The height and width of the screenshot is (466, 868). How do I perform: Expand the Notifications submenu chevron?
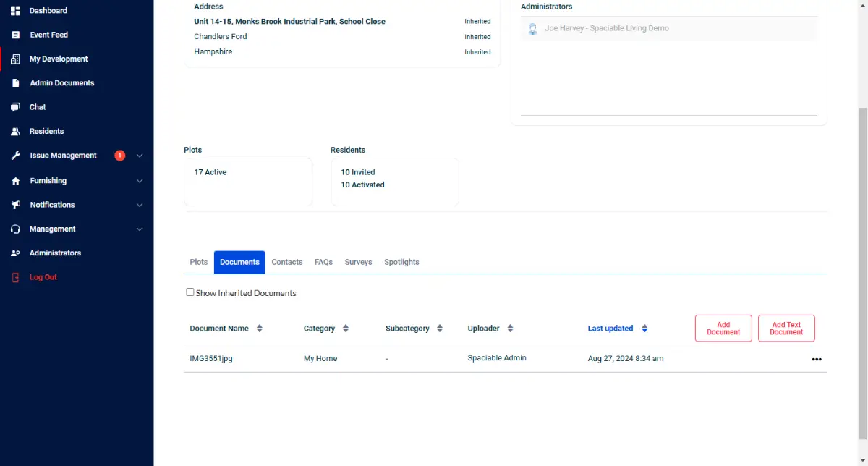pos(140,205)
